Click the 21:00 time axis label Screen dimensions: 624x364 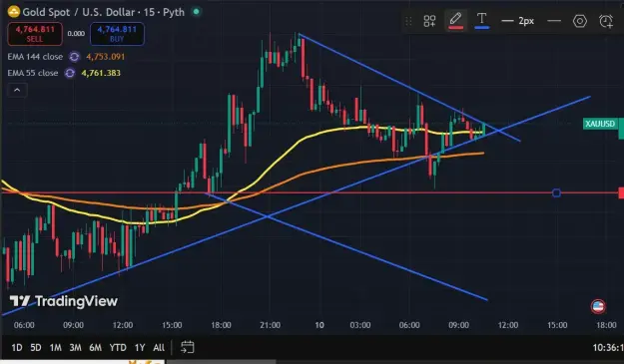(271, 325)
